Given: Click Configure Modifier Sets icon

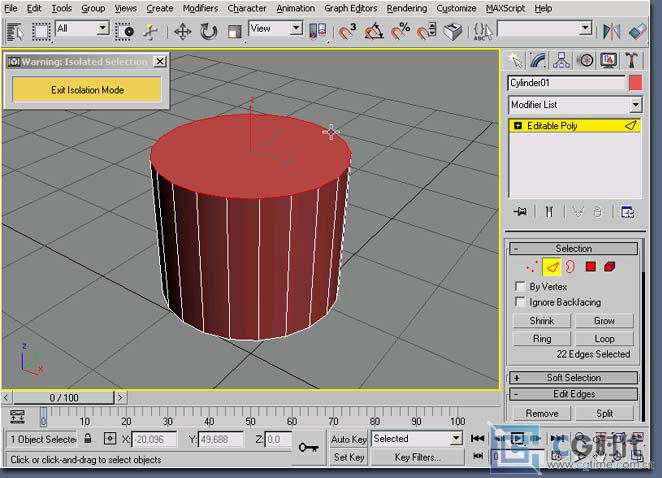Looking at the screenshot, I should [x=628, y=212].
